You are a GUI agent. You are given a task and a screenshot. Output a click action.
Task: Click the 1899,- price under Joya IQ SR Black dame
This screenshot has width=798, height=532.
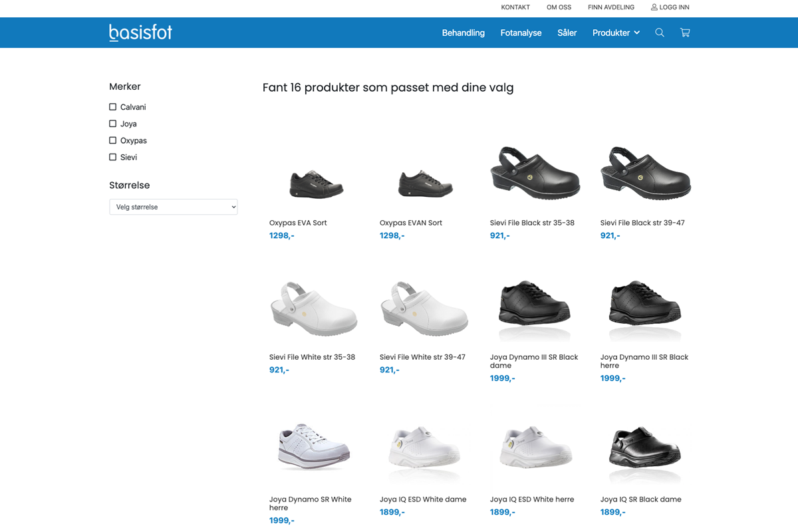tap(613, 512)
